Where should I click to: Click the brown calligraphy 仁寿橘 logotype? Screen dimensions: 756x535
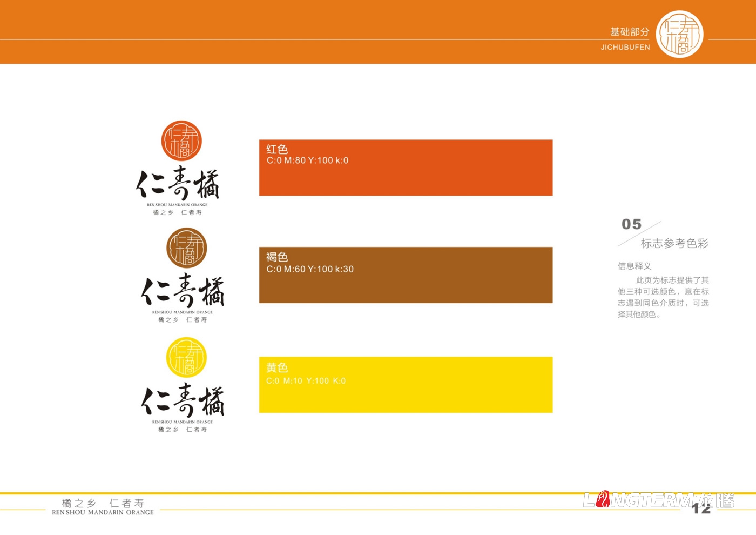click(182, 290)
